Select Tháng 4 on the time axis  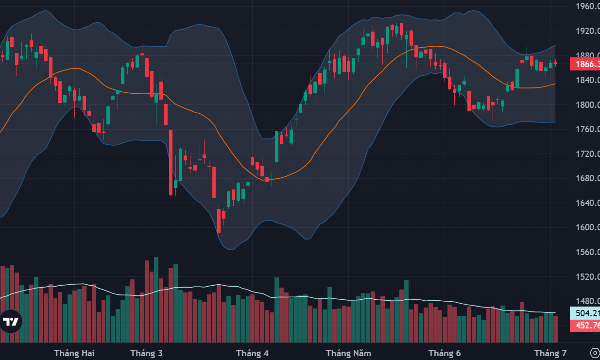252,353
